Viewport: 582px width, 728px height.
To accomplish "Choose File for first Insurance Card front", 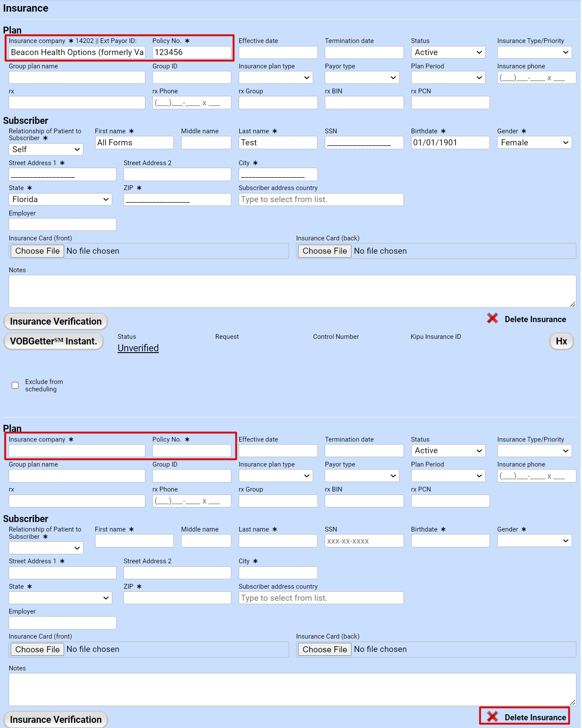I will 37,251.
